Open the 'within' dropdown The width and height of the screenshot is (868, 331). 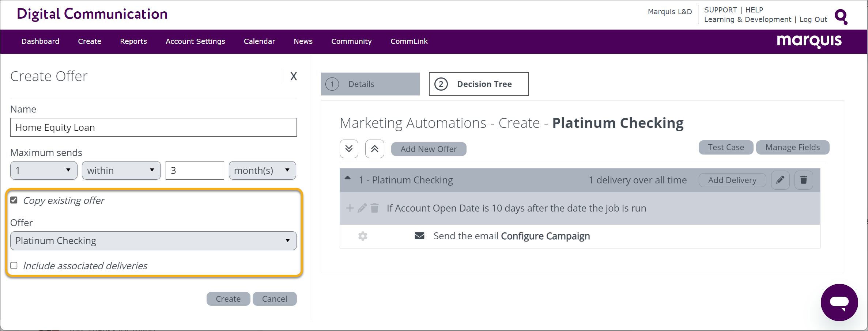[x=121, y=171]
